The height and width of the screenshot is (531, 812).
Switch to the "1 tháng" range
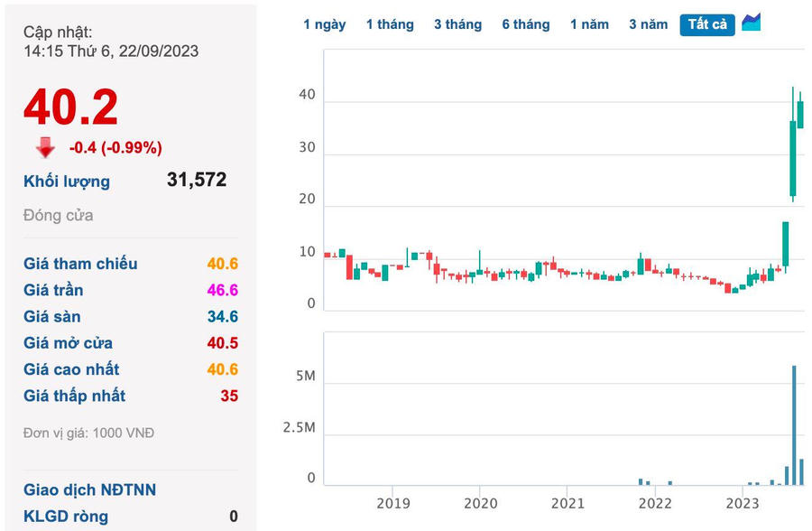click(x=390, y=24)
